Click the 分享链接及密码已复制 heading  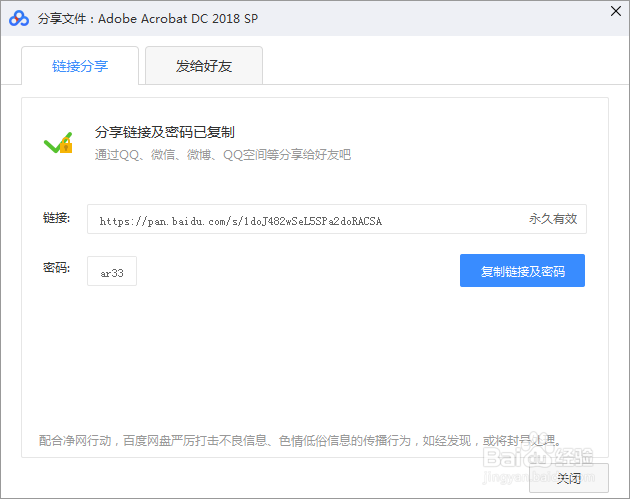[165, 132]
